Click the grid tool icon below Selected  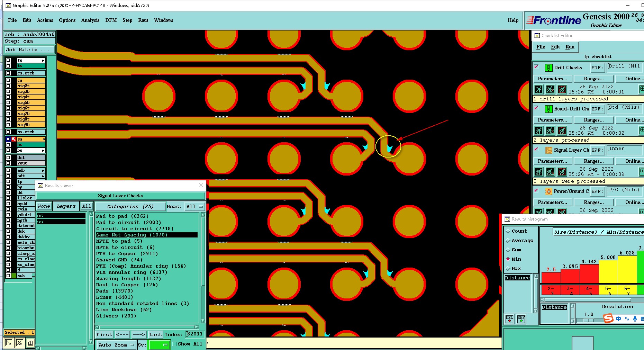30,343
